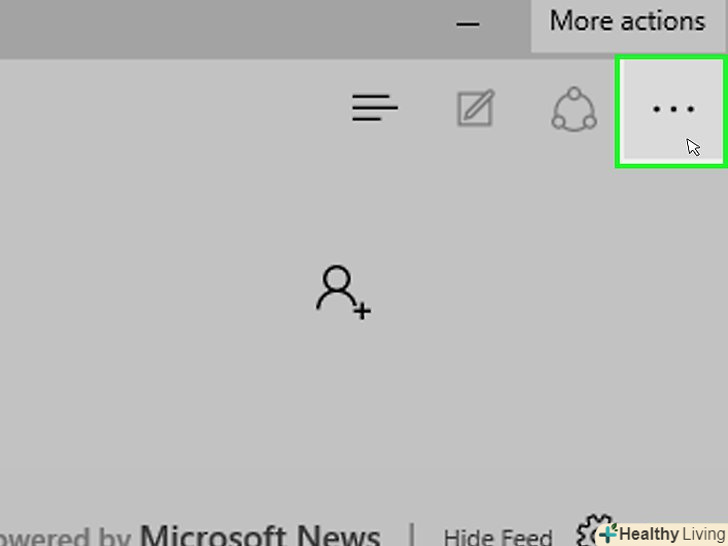
Task: Click the More actions tooltip label
Action: coord(627,21)
